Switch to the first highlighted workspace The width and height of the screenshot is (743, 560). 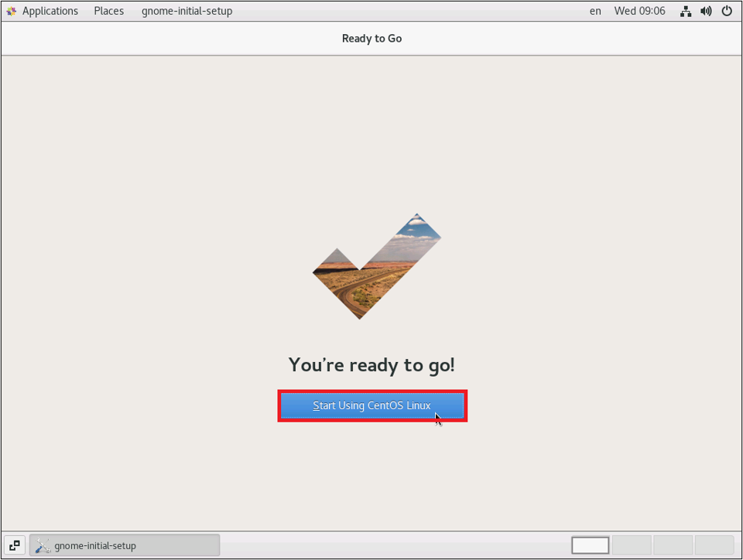590,545
